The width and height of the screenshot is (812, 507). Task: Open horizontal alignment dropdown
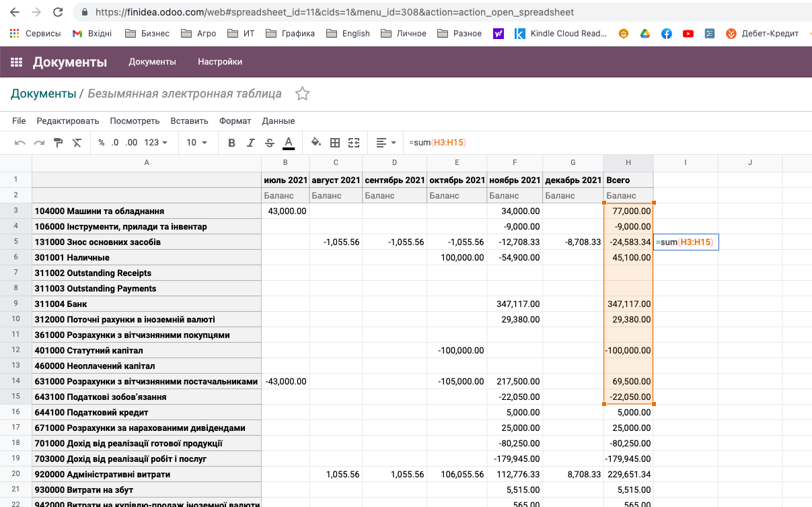[386, 143]
